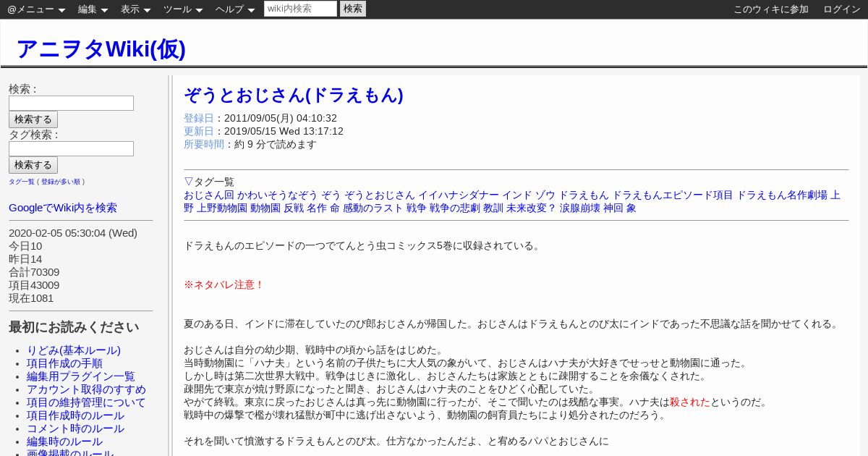The image size is (868, 456).
Task: Open 編集用プラグイン一覧 link
Action: [x=81, y=376]
